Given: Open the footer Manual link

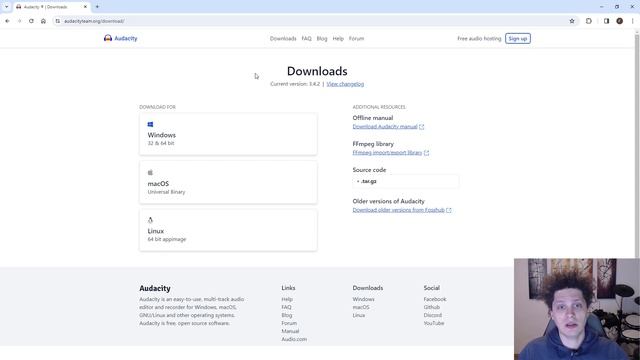Looking at the screenshot, I should pos(290,331).
